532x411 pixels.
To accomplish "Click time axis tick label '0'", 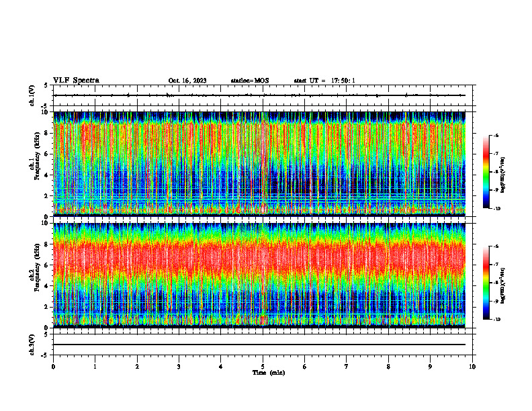I will coord(53,367).
